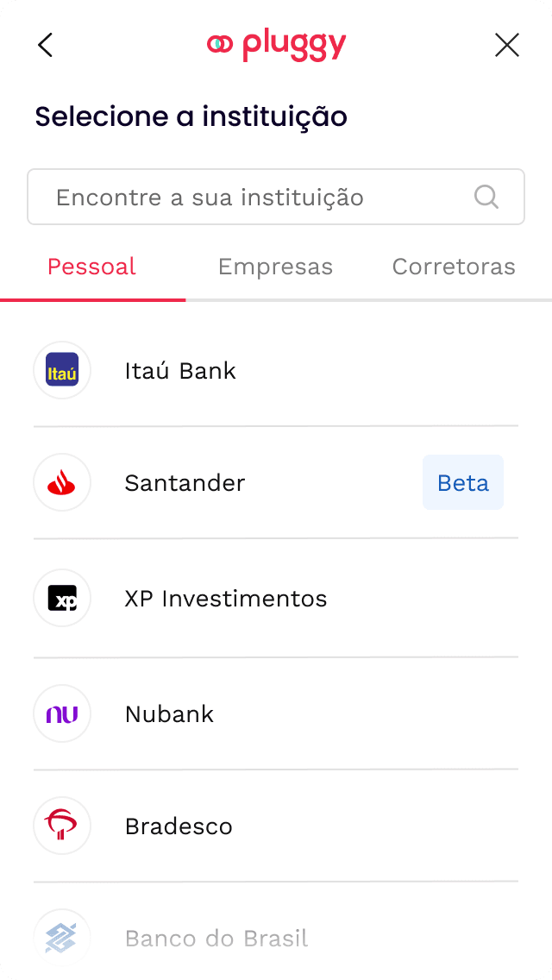This screenshot has width=552, height=980.
Task: Select the Corretoras tab
Action: [454, 267]
